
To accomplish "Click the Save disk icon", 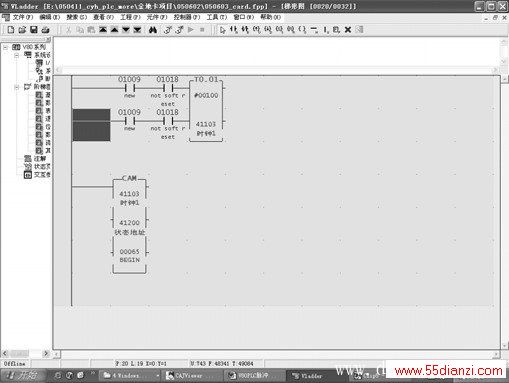I will (34, 30).
